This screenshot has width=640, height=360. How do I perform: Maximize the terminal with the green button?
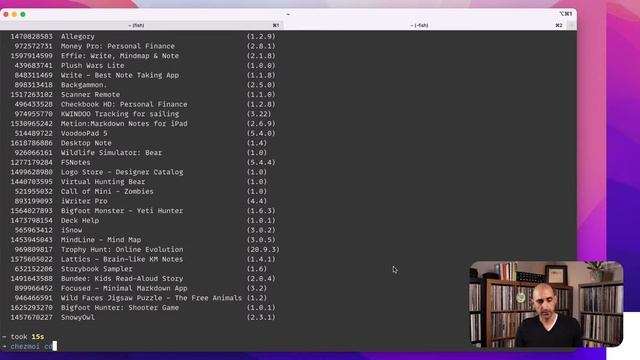23,14
